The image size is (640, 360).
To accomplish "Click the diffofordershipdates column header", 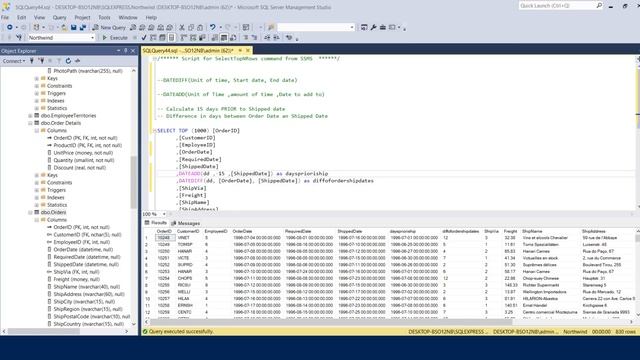I will coord(460,231).
